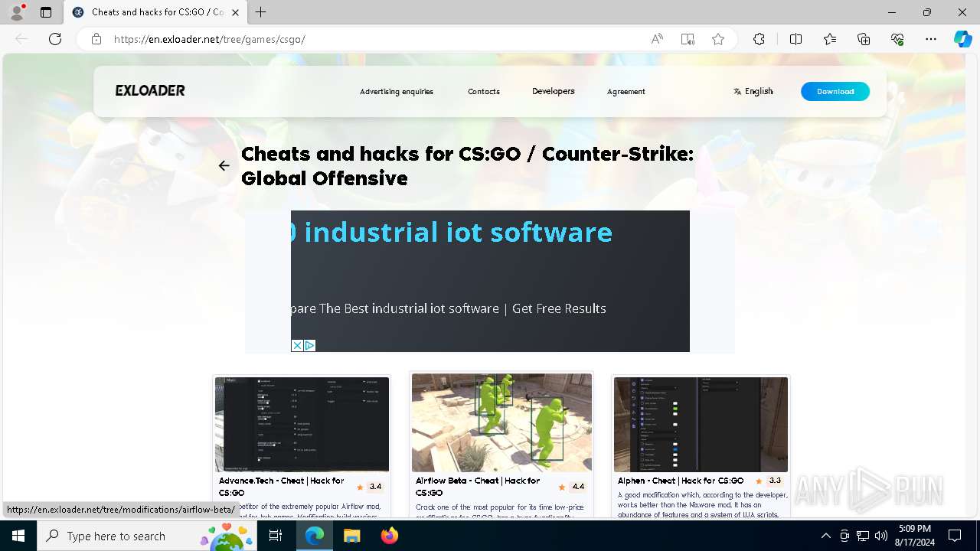Open Advance.Tech - Cheat title link
This screenshot has height=551, width=980.
pyautogui.click(x=281, y=487)
